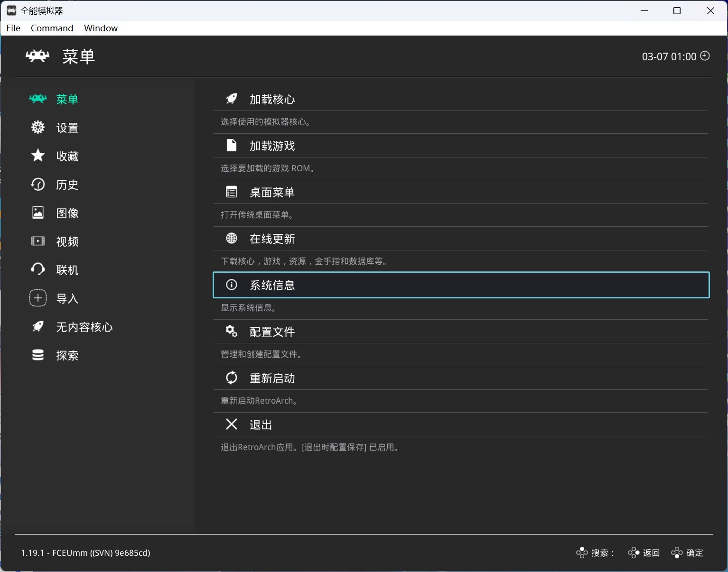Click the 搜索： label in the footer
The width and height of the screenshot is (728, 572).
click(603, 553)
